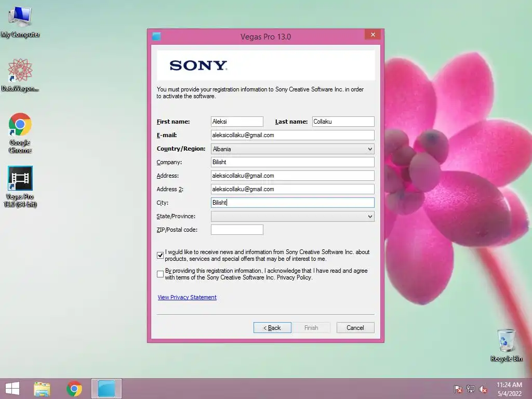
Task: Open My Computer desktop icon
Action: (20, 22)
